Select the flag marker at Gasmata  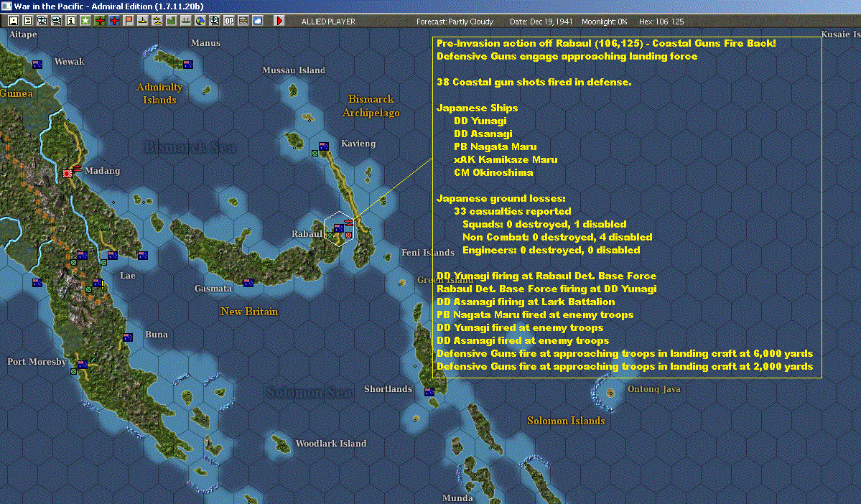248,283
